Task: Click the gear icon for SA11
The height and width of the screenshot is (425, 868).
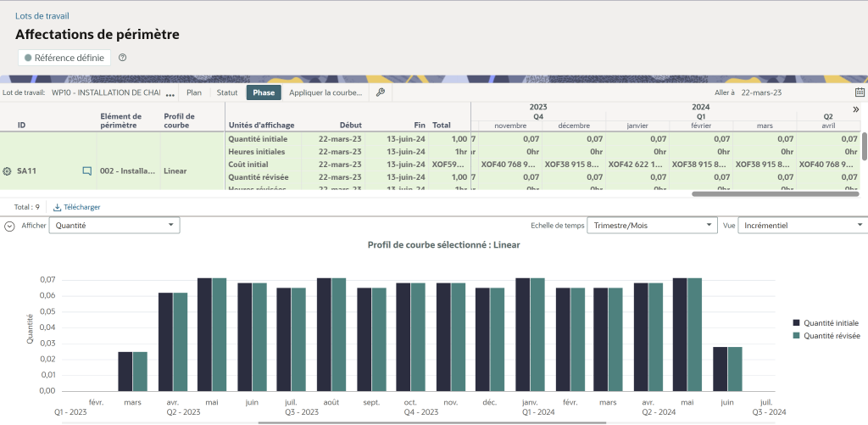Action: (x=8, y=171)
